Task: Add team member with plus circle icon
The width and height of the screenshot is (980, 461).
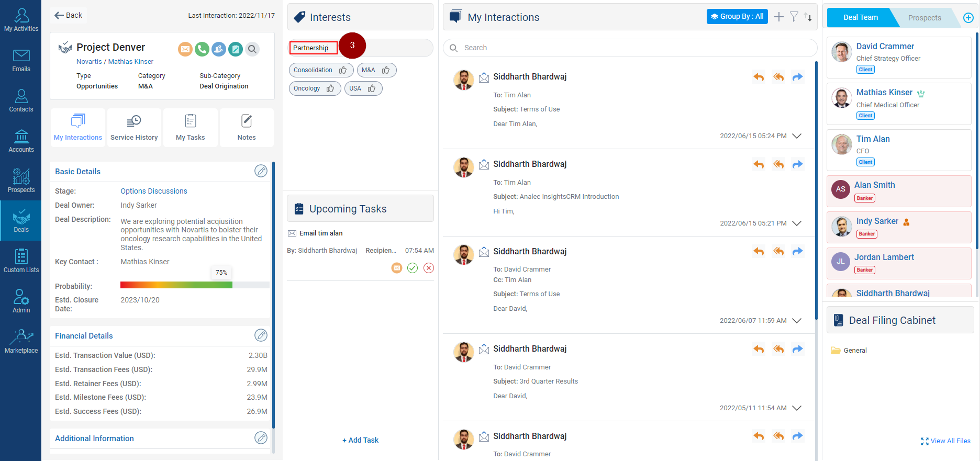Action: tap(968, 18)
